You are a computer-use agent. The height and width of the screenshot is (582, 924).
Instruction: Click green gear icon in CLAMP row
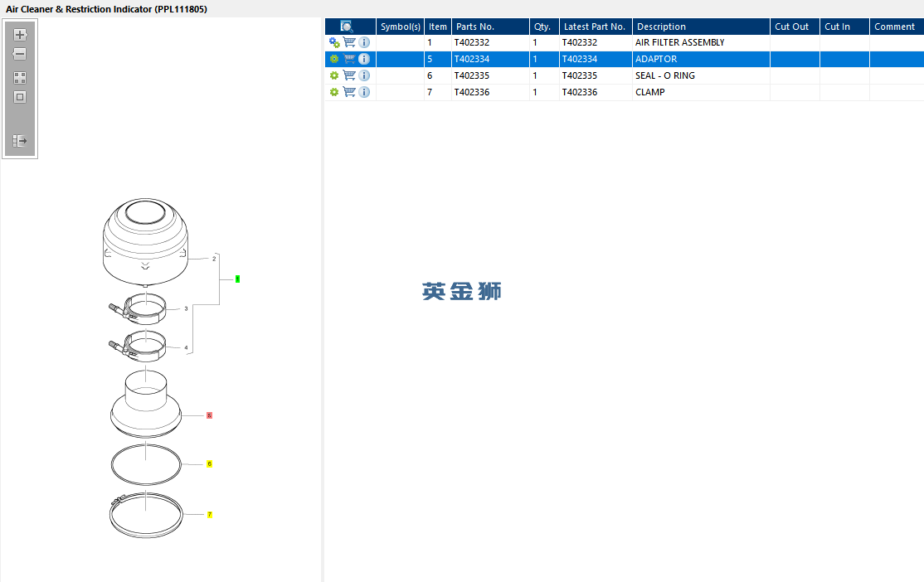(334, 92)
